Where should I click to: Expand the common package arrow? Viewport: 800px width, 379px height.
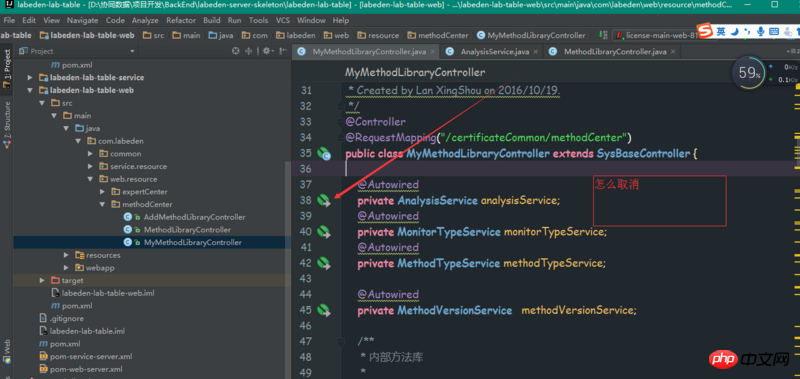coord(90,154)
